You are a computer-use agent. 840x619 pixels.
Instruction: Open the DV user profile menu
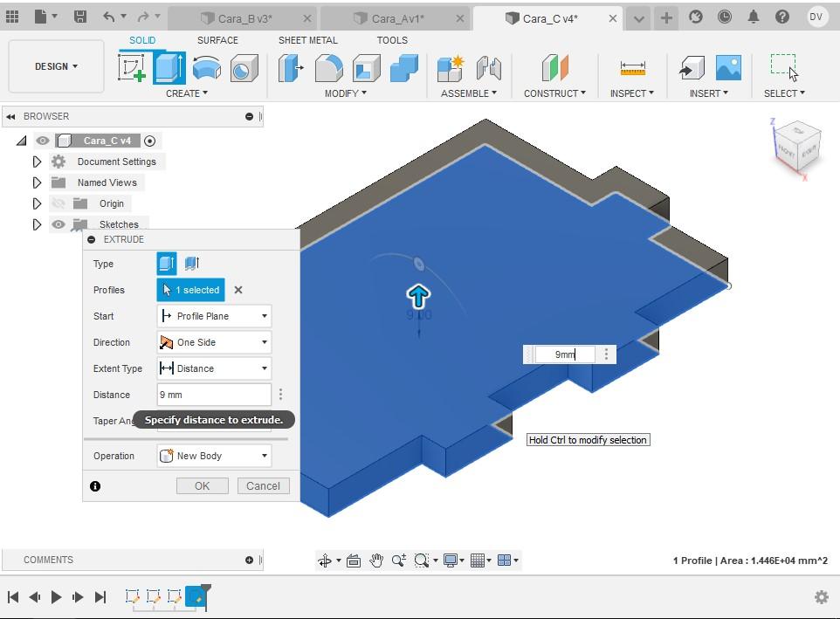[x=816, y=17]
